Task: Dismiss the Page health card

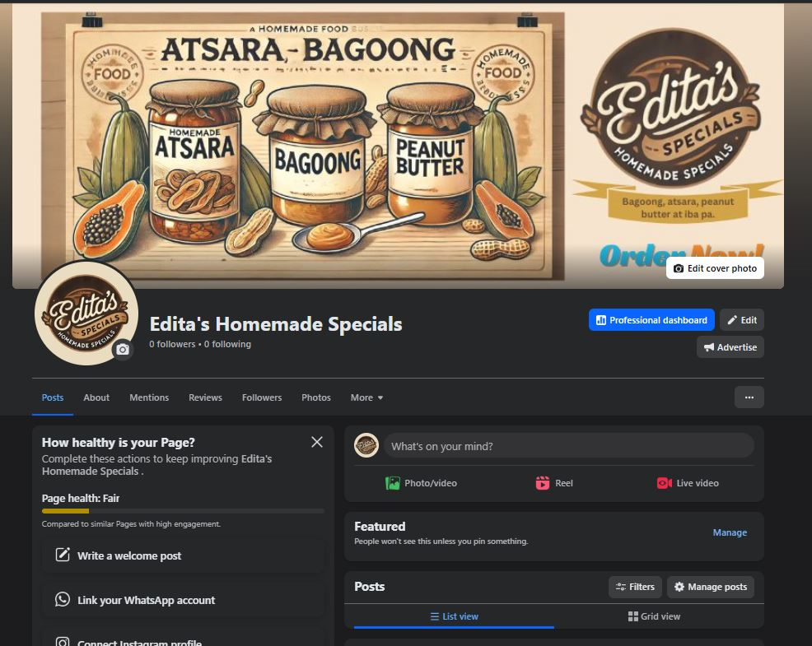Action: (x=317, y=442)
